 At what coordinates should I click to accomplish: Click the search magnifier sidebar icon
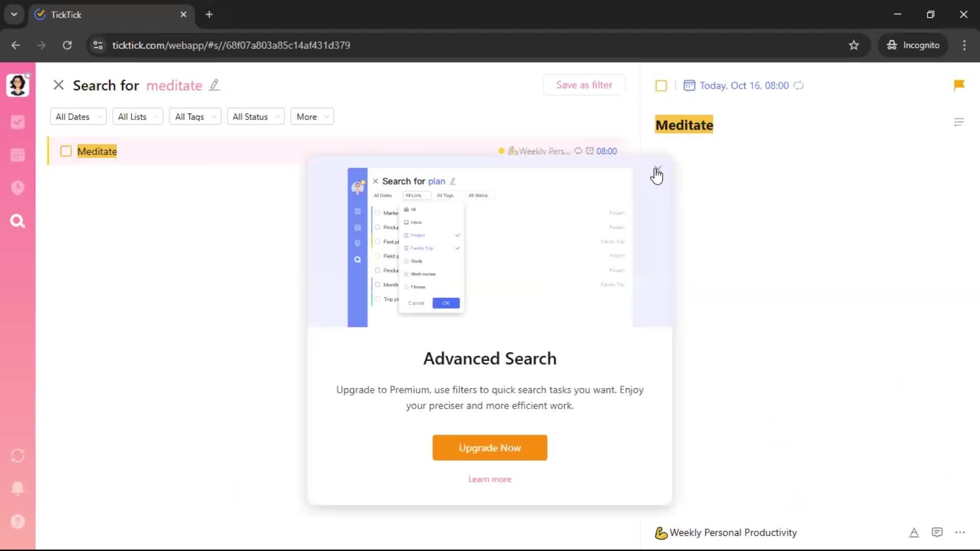coord(18,221)
